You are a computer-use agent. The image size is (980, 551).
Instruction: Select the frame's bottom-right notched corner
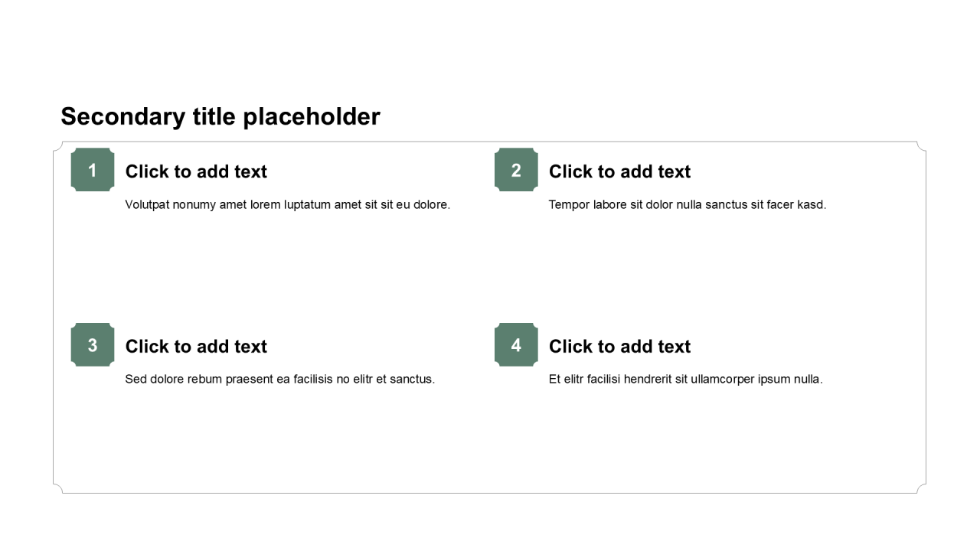point(921,488)
